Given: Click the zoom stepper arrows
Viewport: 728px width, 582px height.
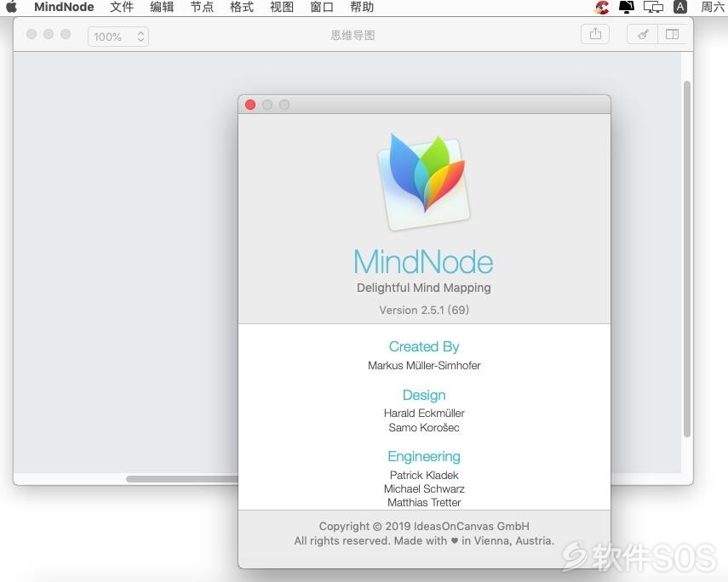Looking at the screenshot, I should (x=140, y=37).
